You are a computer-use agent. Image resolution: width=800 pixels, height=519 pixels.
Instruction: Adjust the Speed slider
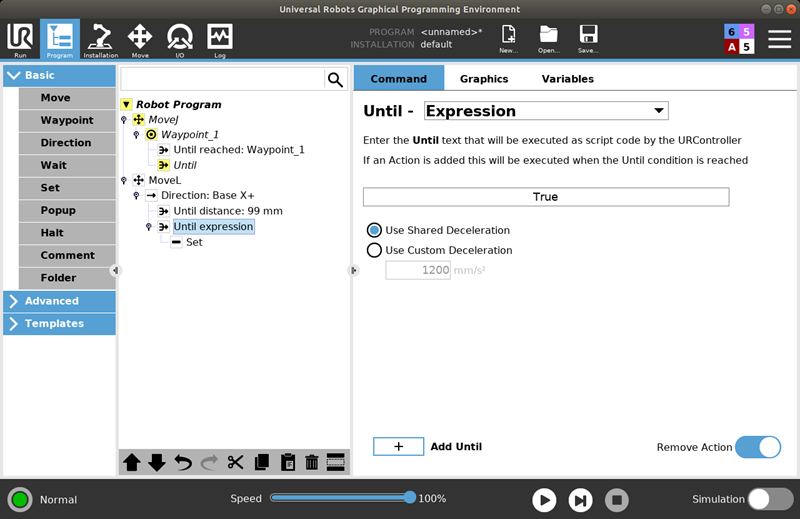(409, 498)
